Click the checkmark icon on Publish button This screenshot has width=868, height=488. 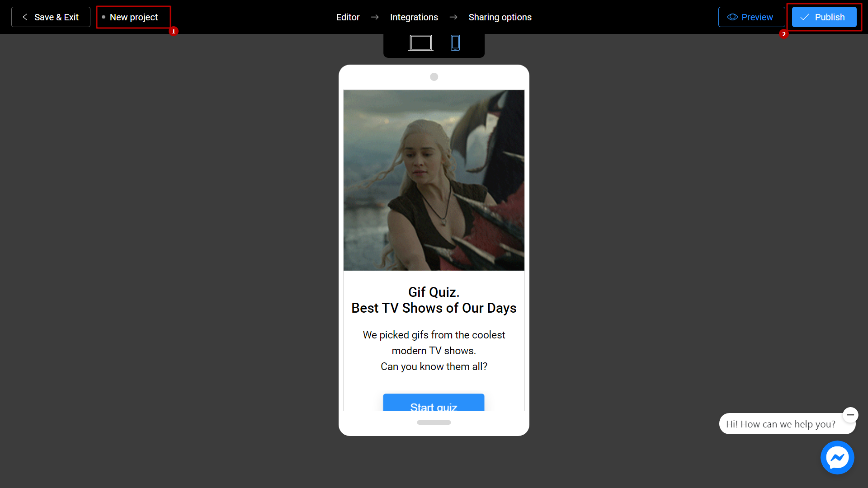[x=805, y=17]
